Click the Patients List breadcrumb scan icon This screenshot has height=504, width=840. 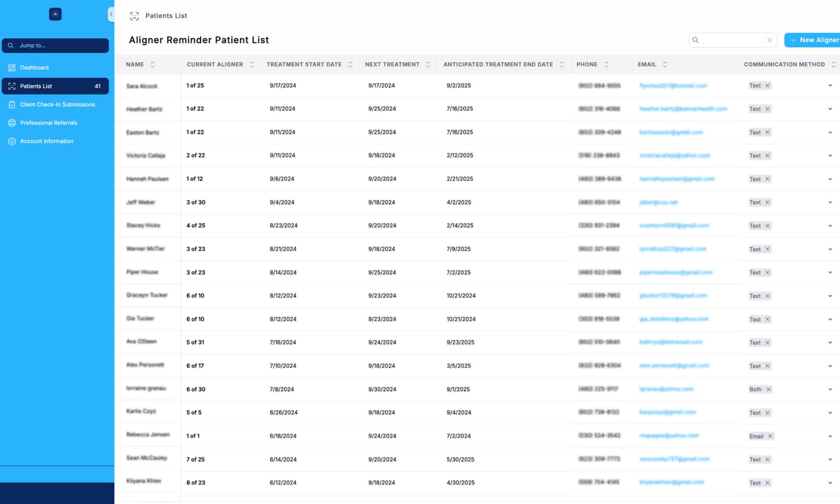coord(134,16)
